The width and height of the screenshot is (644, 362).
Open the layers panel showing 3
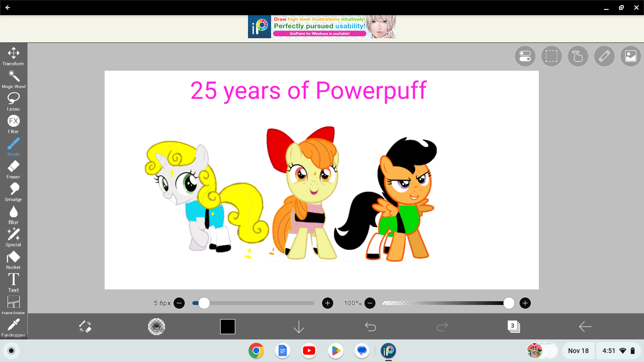click(x=513, y=327)
